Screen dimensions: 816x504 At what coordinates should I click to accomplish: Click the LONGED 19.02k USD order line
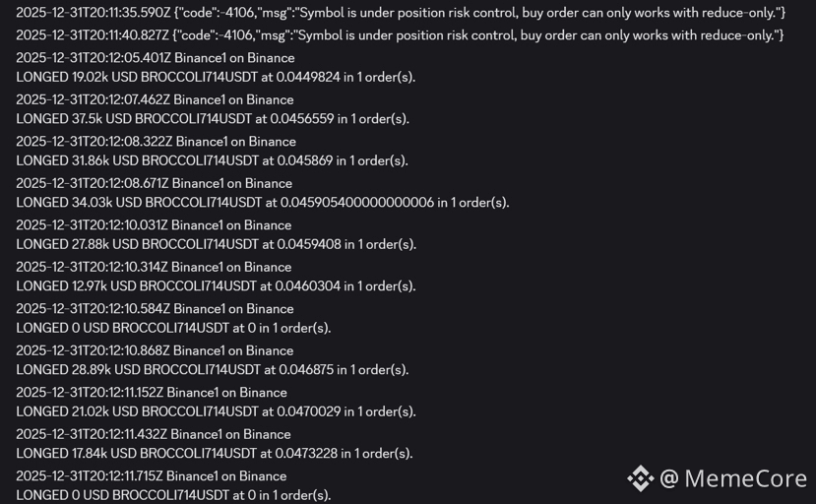(x=216, y=77)
